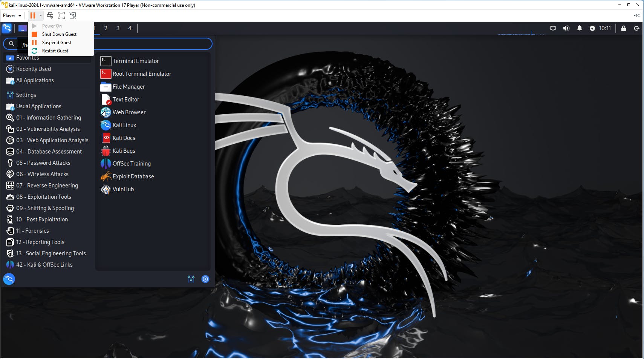644x359 pixels.
Task: Collapse the power options dropdown arrow
Action: [x=40, y=15]
